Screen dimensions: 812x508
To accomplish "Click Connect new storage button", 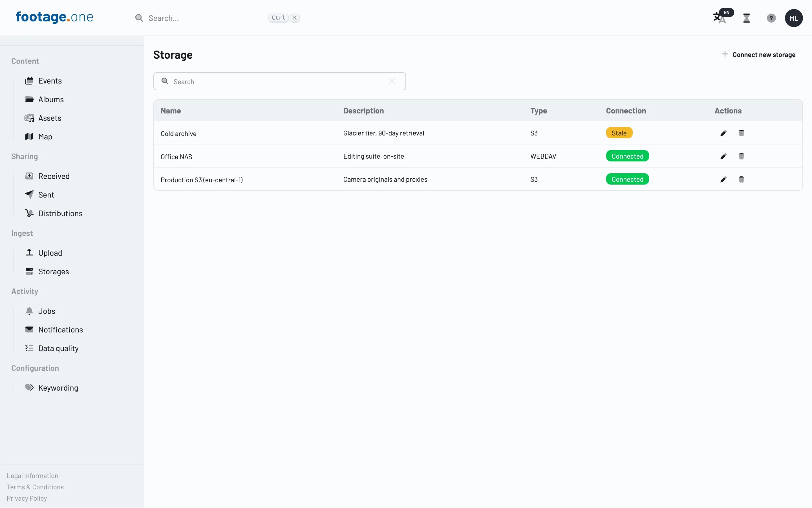I will coord(758,54).
